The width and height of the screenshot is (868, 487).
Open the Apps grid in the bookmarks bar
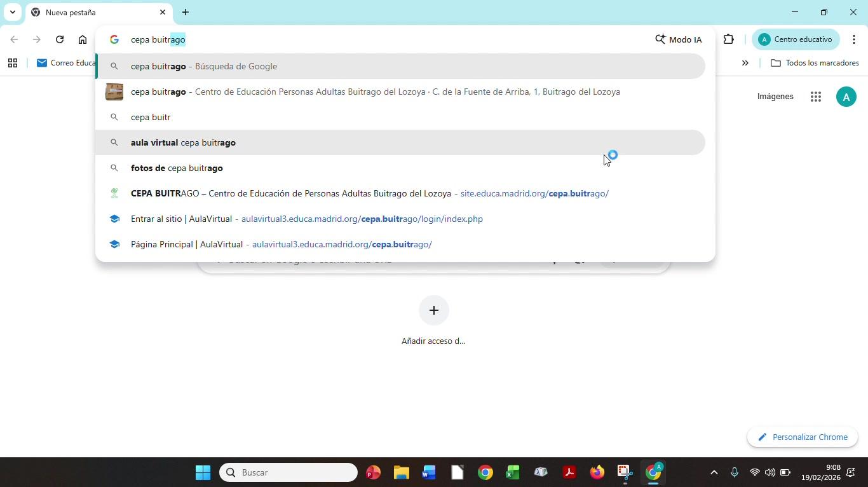(x=12, y=63)
